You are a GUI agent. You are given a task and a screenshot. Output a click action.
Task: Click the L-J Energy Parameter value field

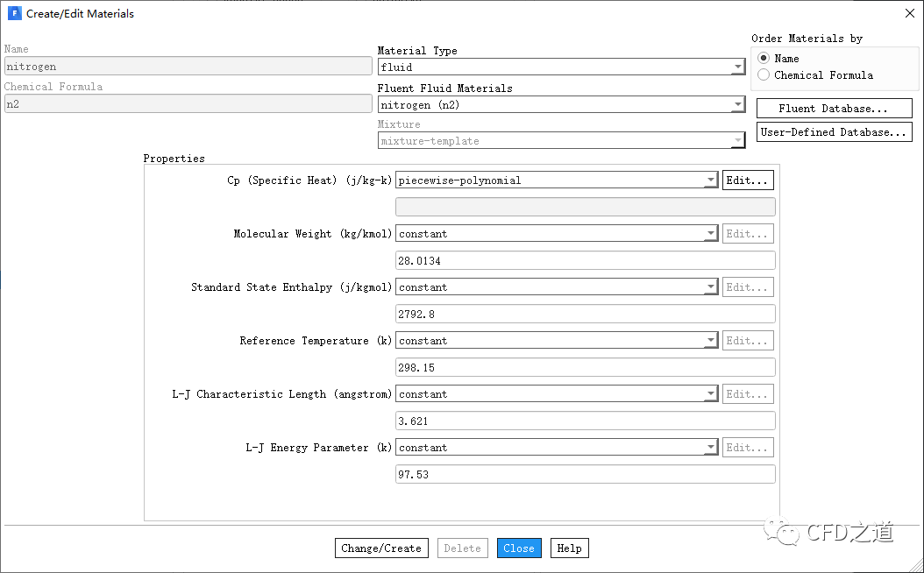(585, 474)
